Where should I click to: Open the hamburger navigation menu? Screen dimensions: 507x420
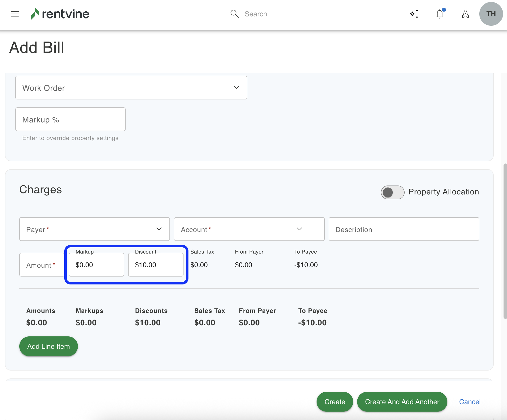tap(15, 14)
